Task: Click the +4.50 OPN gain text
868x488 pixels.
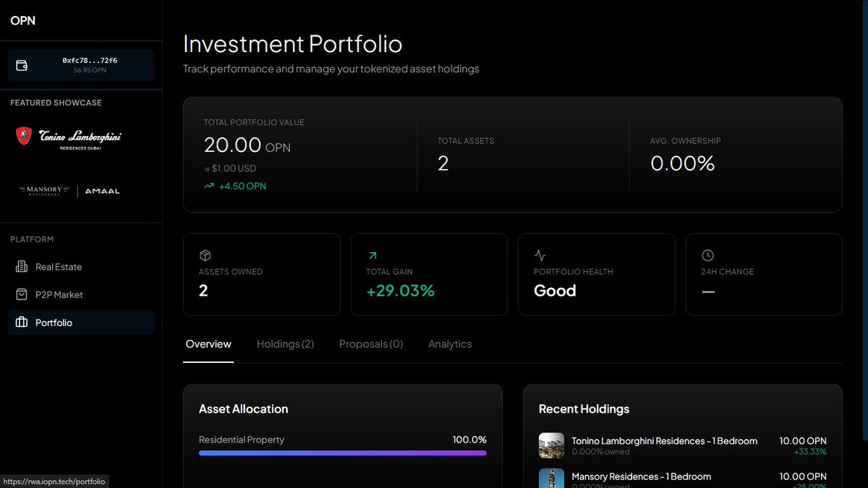Action: click(242, 186)
